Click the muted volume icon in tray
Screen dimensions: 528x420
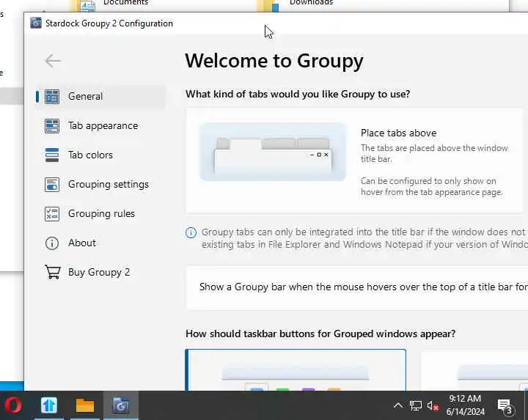pyautogui.click(x=433, y=405)
